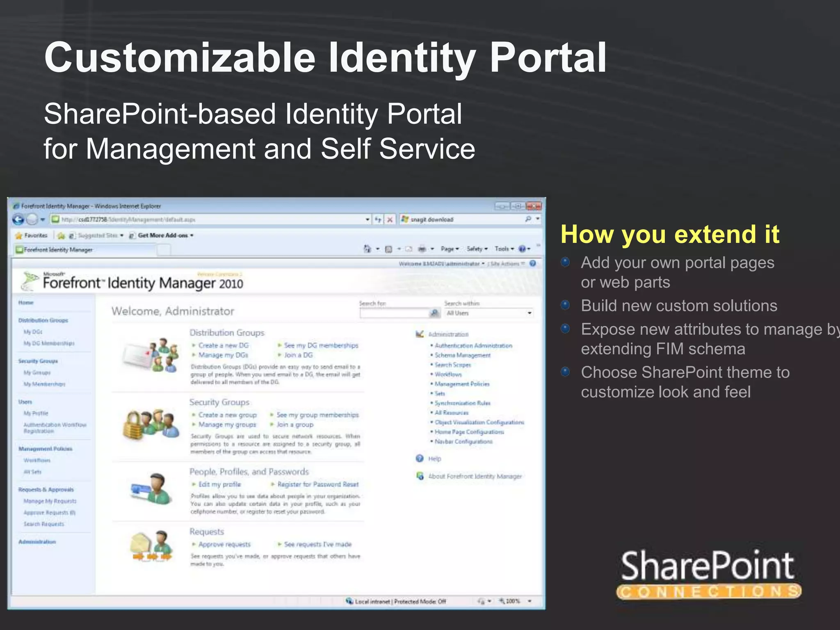Click See my group memberships link
Image resolution: width=840 pixels, height=630 pixels.
(x=317, y=415)
